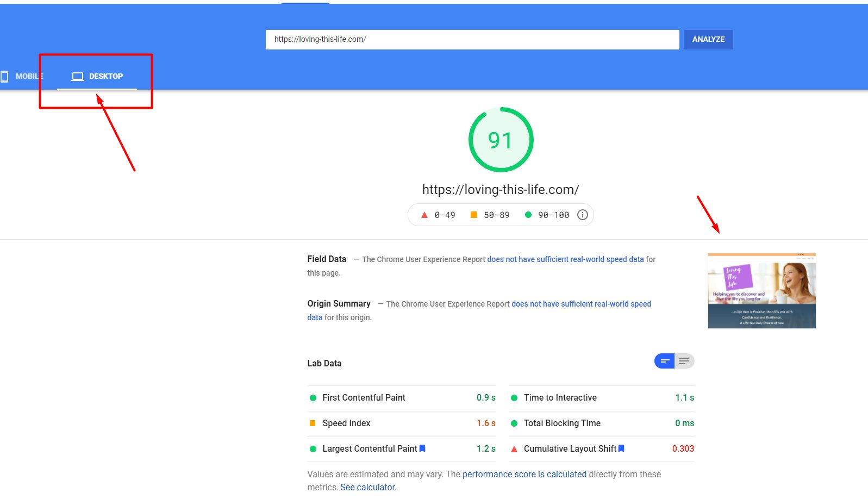This screenshot has height=499, width=868.
Task: Click bookmark icon next to Cumulative Layout Shift
Action: [621, 448]
